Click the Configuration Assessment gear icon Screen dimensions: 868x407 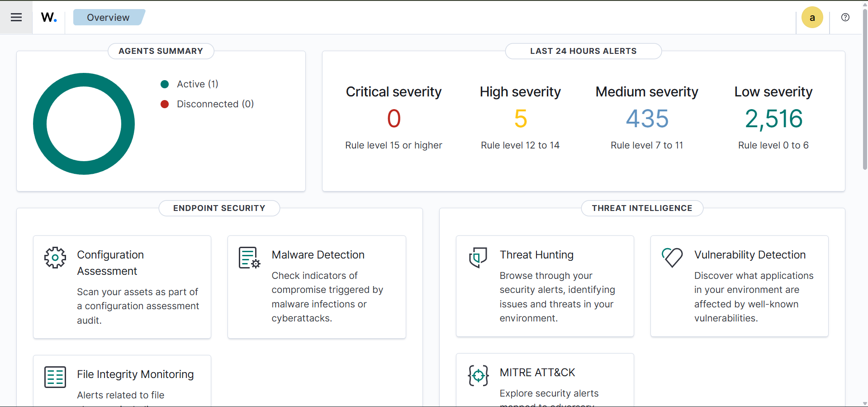click(55, 258)
